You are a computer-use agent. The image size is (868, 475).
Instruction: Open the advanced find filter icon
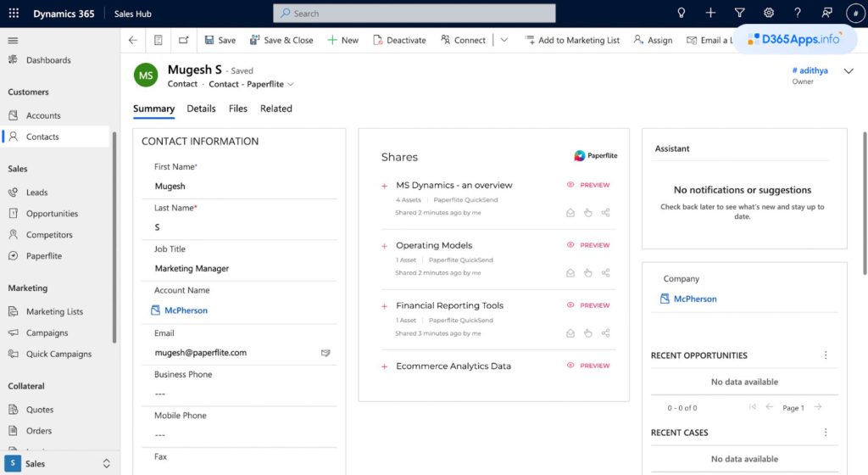click(739, 14)
